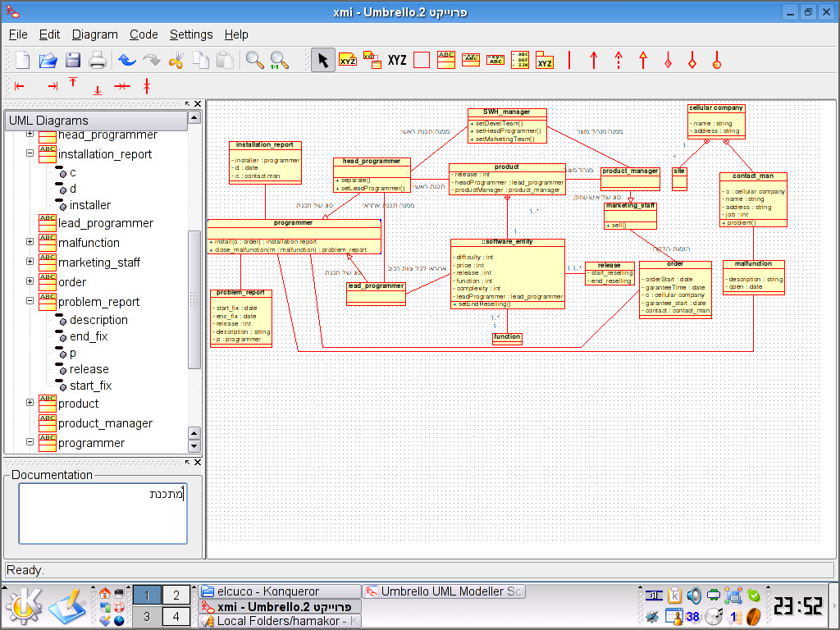Select the arrow pointer tool
Screen dimensions: 840x630
pyautogui.click(x=322, y=60)
